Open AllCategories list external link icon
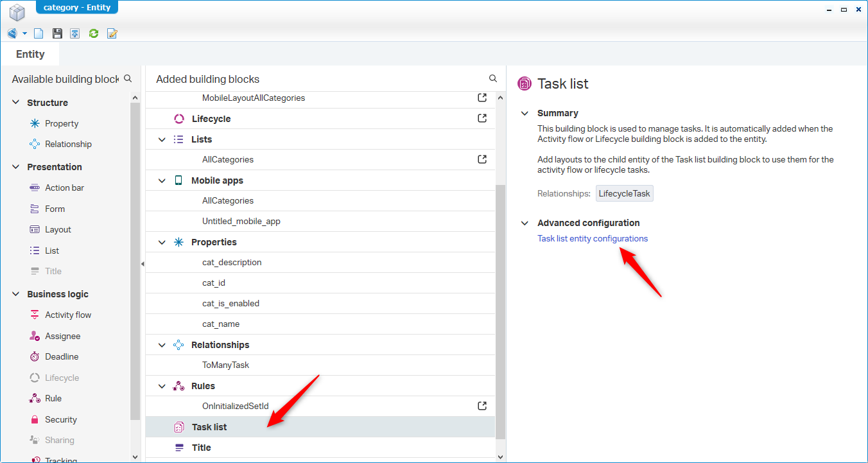Viewport: 868px width, 463px height. (482, 159)
